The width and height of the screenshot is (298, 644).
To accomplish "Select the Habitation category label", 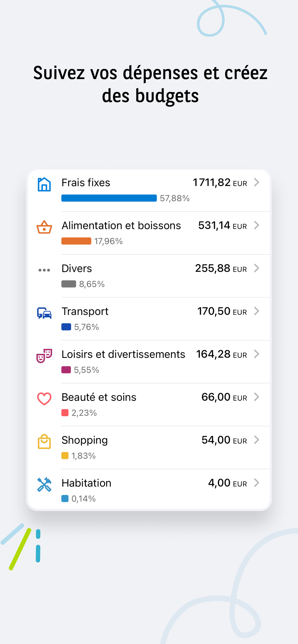I will [x=86, y=483].
